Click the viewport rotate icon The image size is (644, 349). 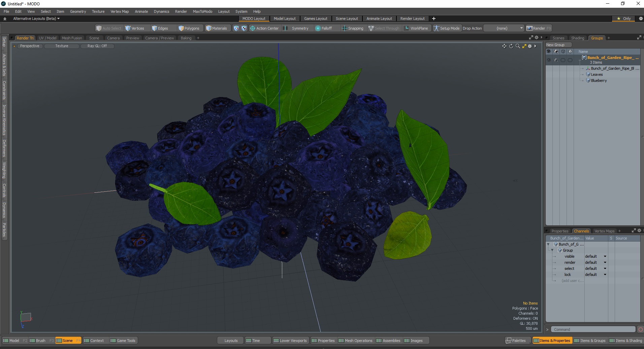511,46
